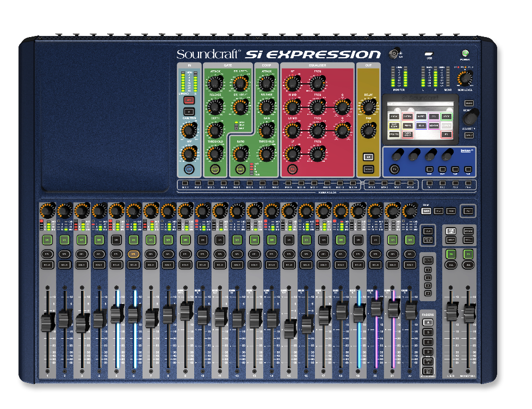Click the Compressor RELEASE knob
Screen dimensions: 532x409
tap(267, 107)
